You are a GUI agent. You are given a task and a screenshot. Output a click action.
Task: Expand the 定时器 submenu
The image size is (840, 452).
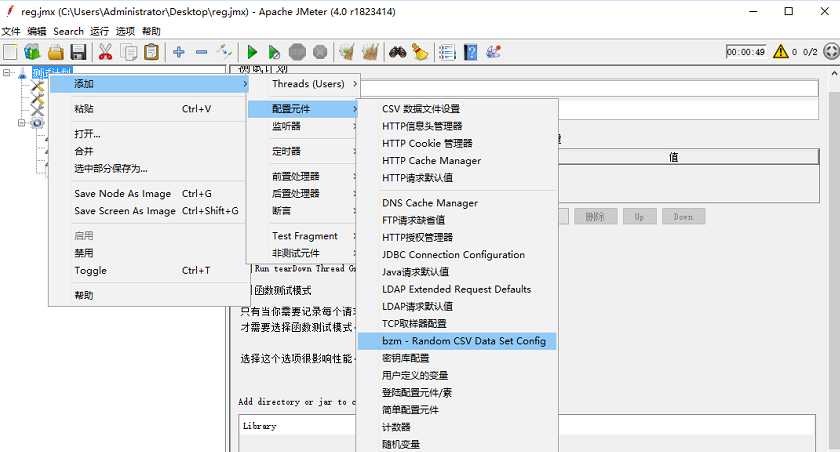304,151
